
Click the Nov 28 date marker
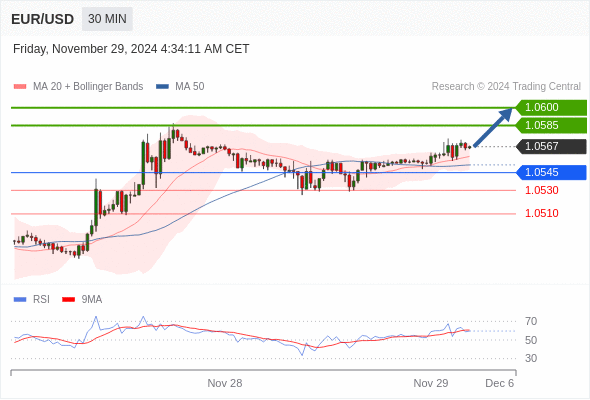pos(225,383)
